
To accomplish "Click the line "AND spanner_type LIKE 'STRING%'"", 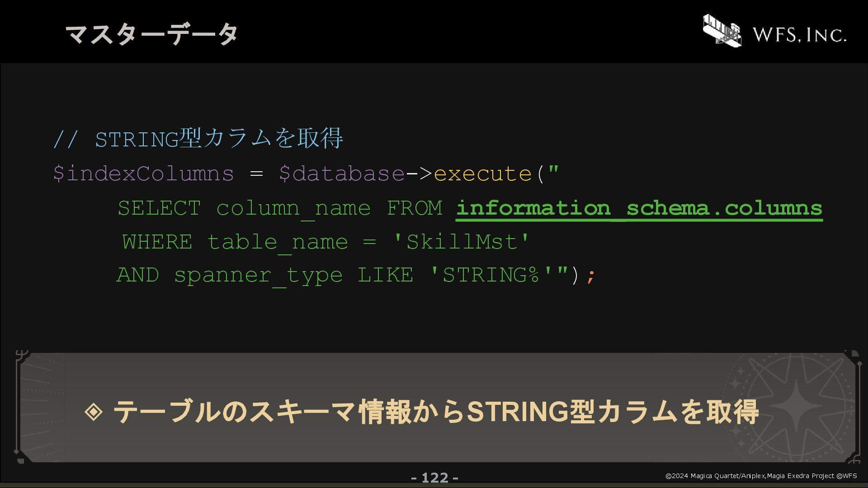I will tap(335, 276).
